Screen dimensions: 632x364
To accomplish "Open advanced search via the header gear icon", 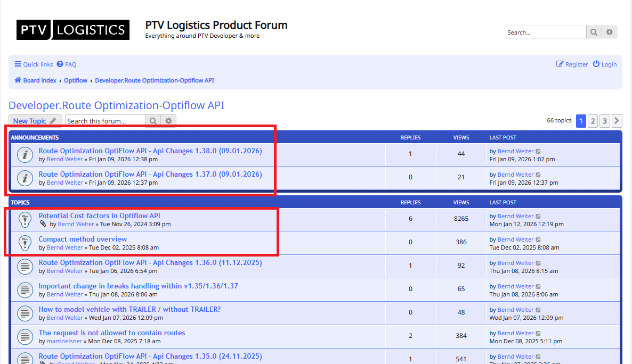I will click(609, 32).
